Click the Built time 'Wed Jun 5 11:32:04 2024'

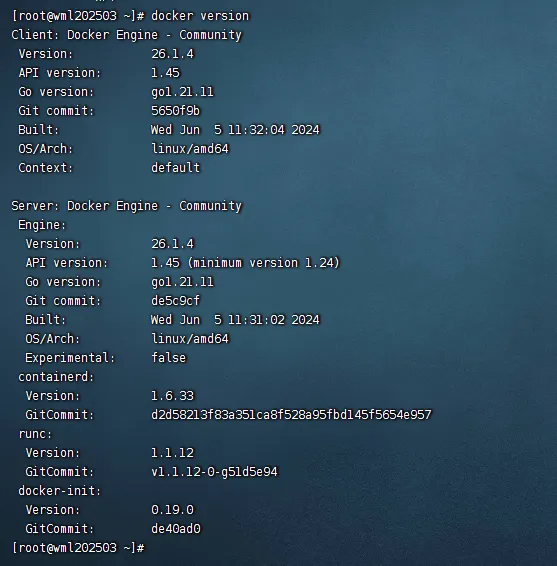pyautogui.click(x=235, y=130)
